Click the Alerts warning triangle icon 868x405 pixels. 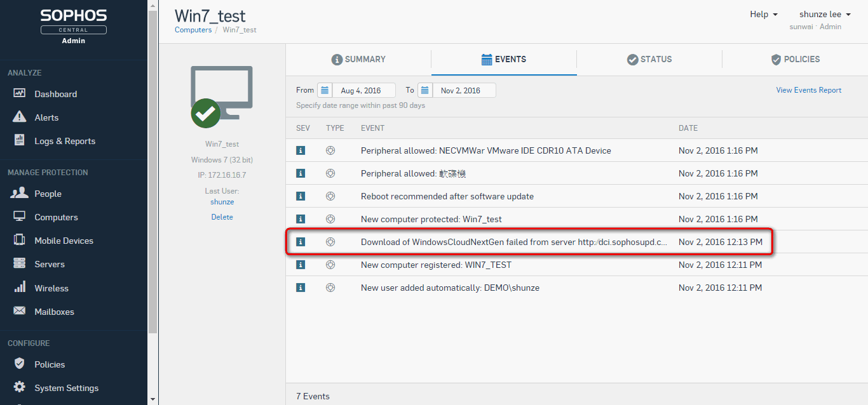(20, 117)
